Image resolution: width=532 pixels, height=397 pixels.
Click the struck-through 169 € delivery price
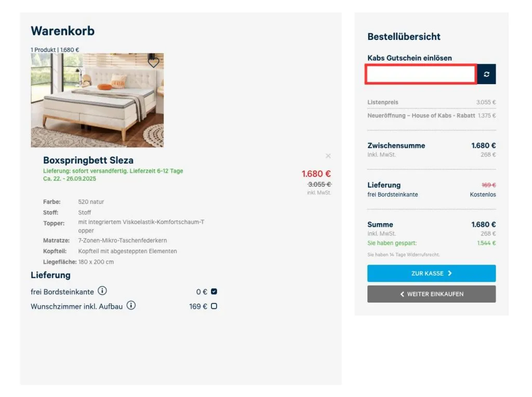click(x=489, y=185)
